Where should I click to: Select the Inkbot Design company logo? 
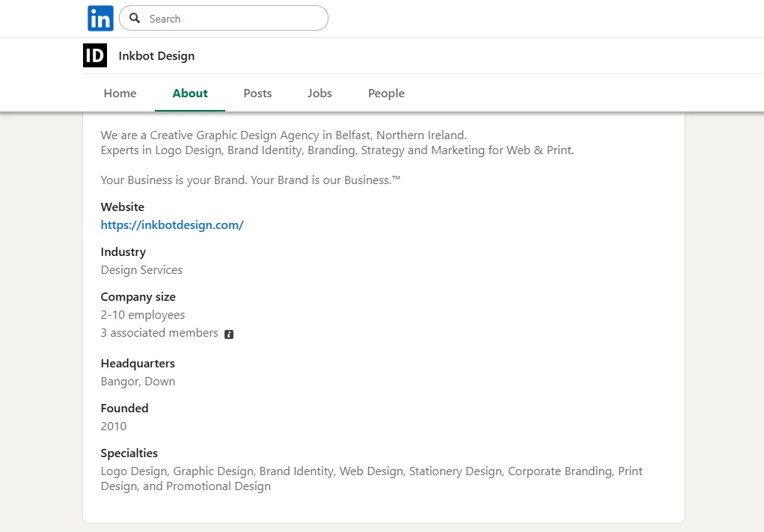94,55
